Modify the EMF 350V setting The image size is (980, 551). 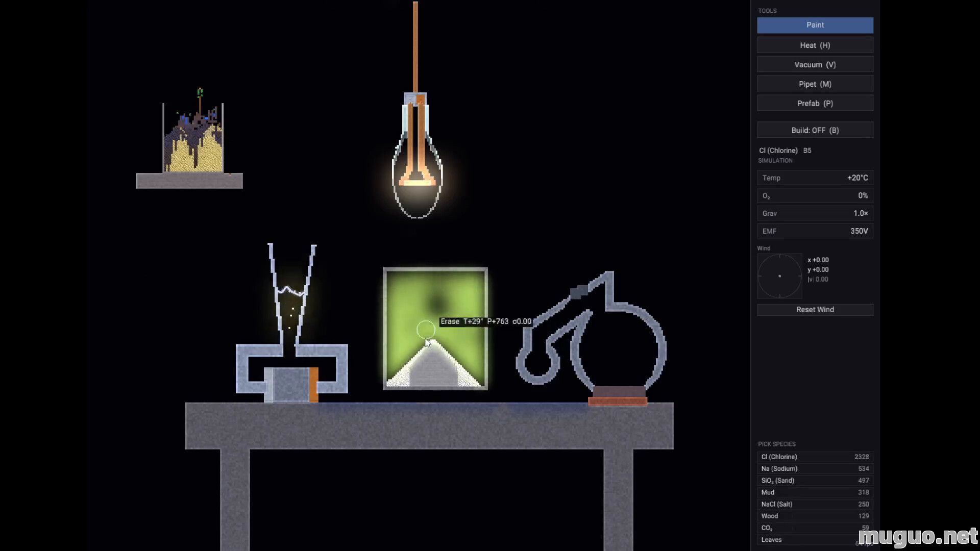pos(815,231)
